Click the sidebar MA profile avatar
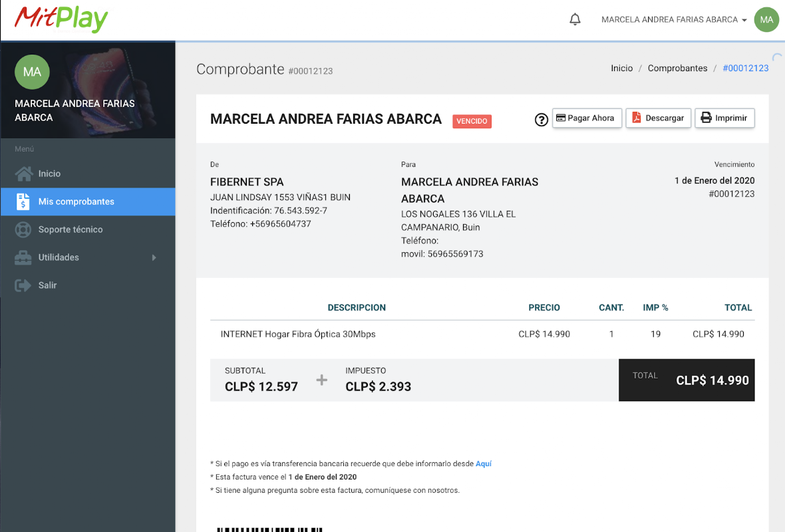785x532 pixels. [x=32, y=72]
